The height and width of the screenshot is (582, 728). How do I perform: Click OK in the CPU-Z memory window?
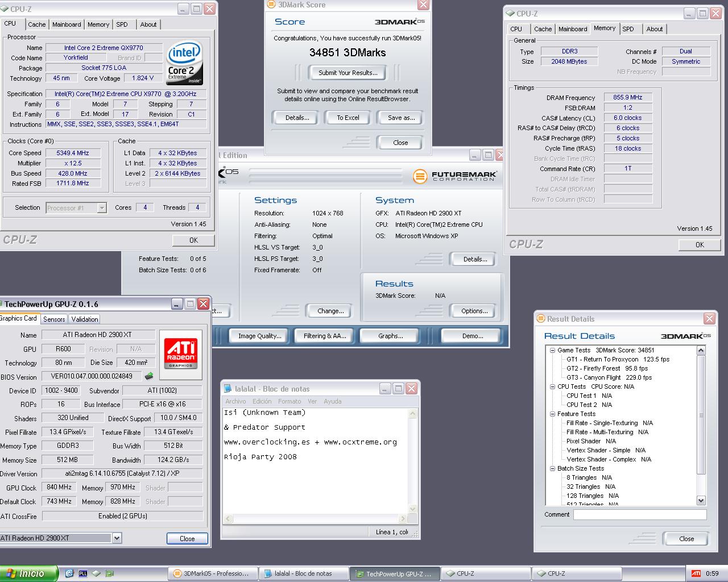tap(700, 245)
